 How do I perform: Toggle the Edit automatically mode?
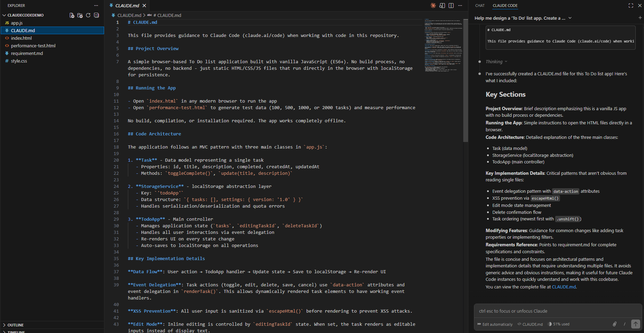[495, 324]
